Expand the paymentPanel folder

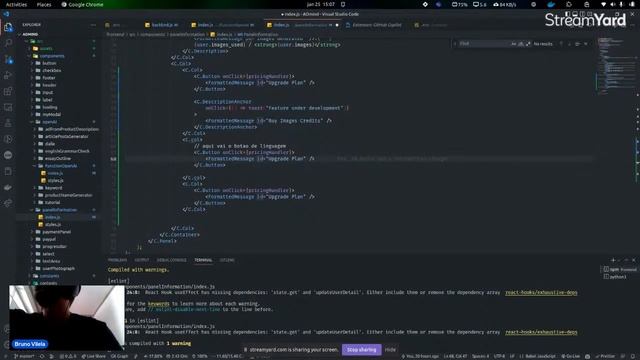point(56,232)
